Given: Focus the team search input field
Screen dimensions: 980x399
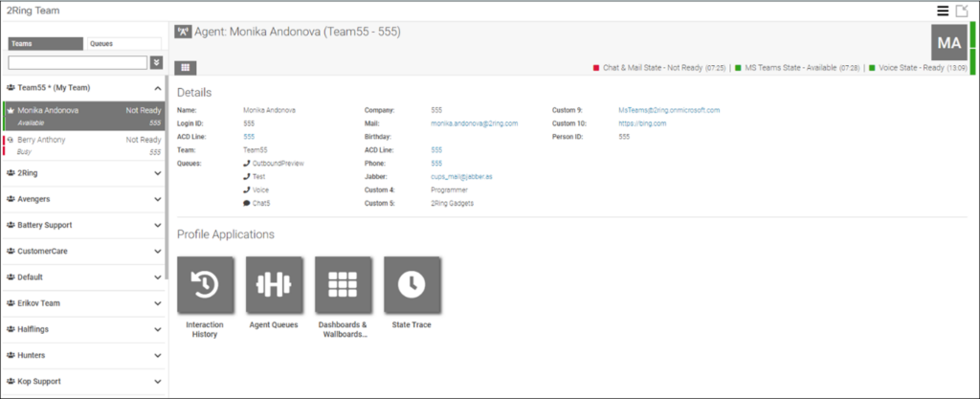Looking at the screenshot, I should pos(78,62).
